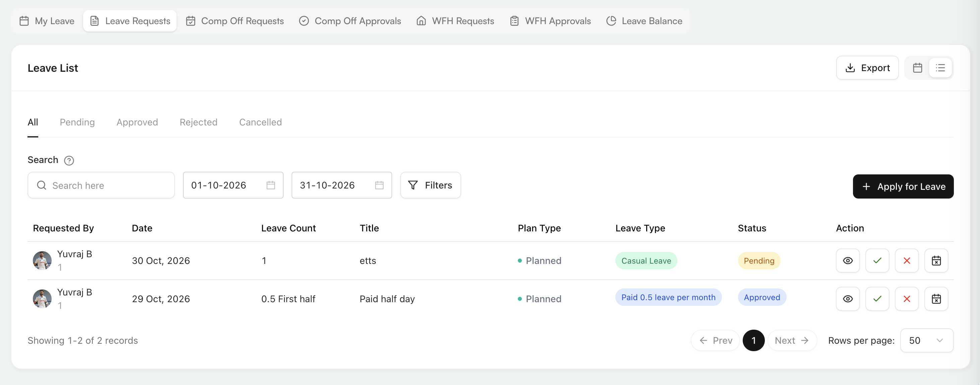Screen dimensions: 980x385
Task: Click the Search help question icon
Action: click(69, 160)
